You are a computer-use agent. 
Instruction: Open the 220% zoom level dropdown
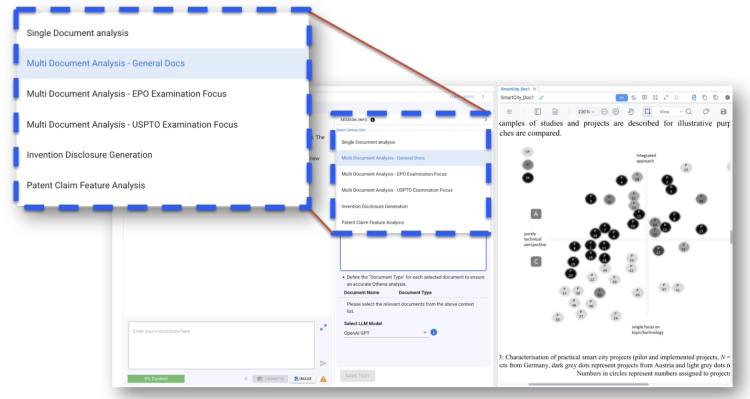(586, 111)
